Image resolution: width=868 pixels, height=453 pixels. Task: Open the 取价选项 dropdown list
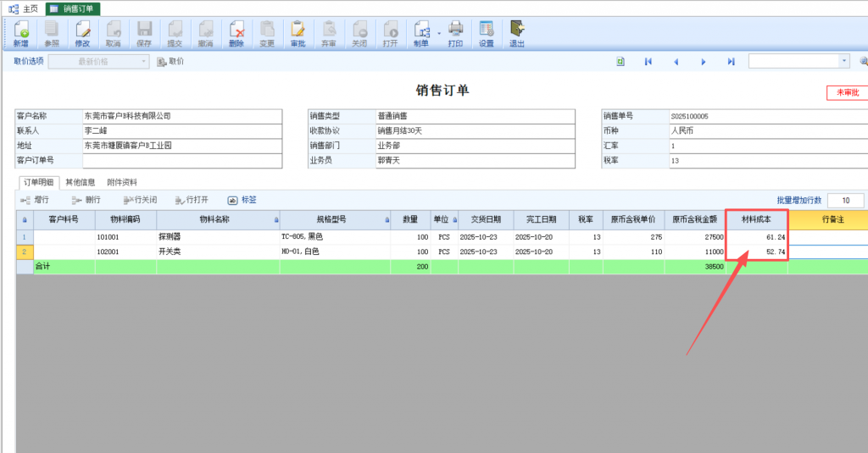[144, 62]
